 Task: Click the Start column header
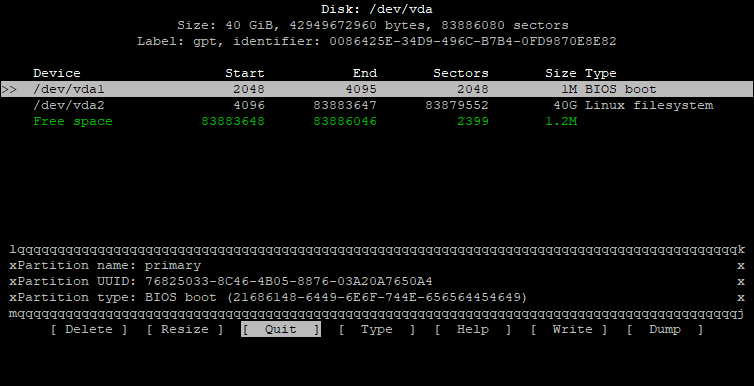tap(245, 73)
